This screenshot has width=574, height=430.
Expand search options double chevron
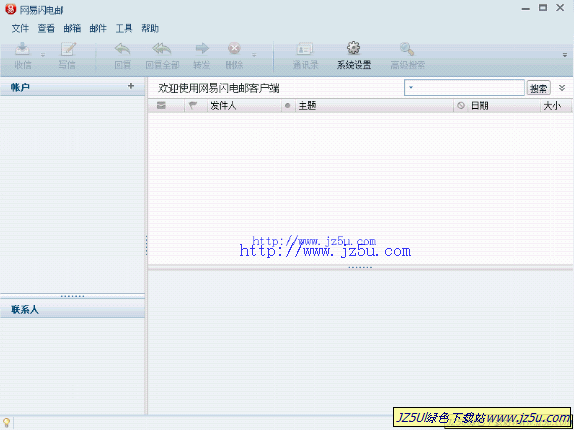point(562,88)
